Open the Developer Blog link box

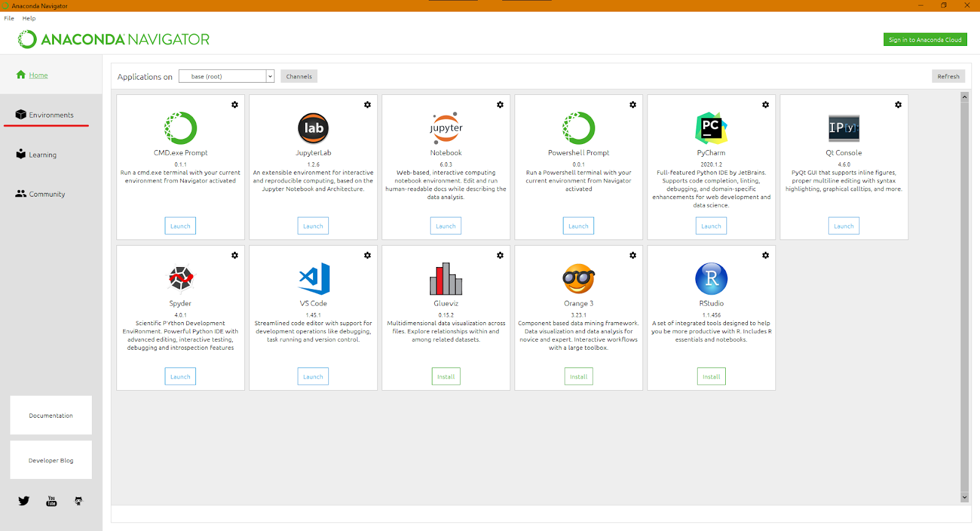[51, 460]
